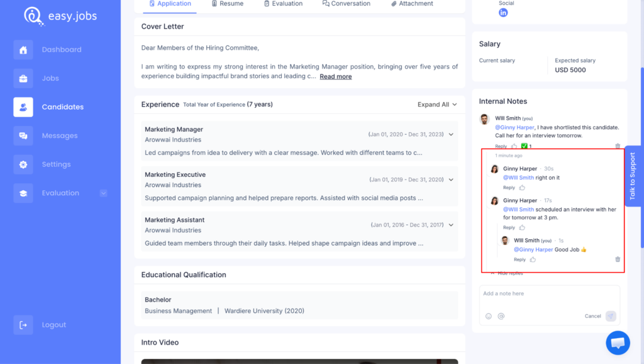Reply to Will Smith's shortlisted note
This screenshot has height=364, width=644.
tap(501, 146)
